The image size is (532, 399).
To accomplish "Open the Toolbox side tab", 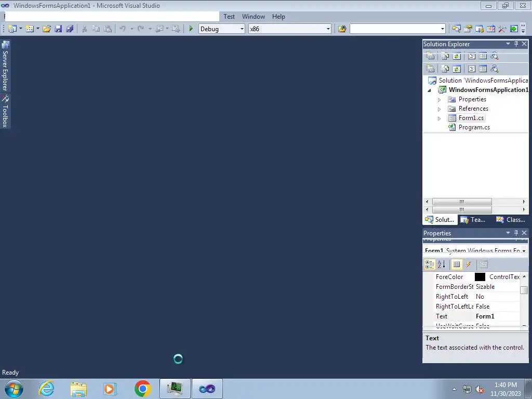I will pos(5,111).
